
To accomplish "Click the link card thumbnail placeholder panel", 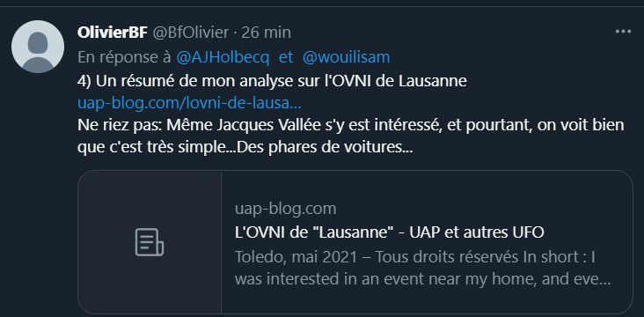I will (x=150, y=242).
